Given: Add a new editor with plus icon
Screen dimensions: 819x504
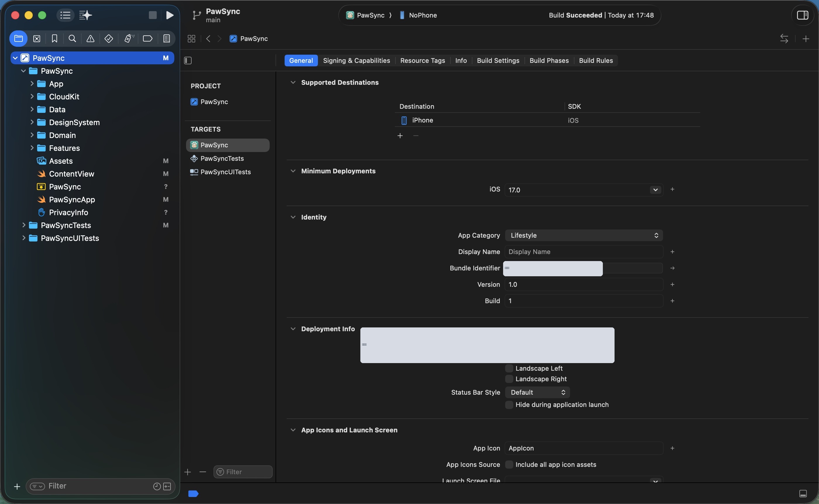Looking at the screenshot, I should [x=806, y=39].
